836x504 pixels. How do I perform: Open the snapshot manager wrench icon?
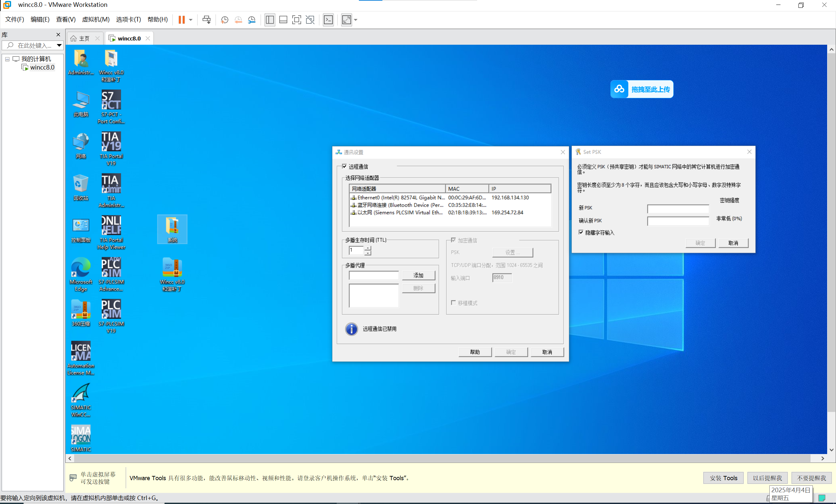251,20
